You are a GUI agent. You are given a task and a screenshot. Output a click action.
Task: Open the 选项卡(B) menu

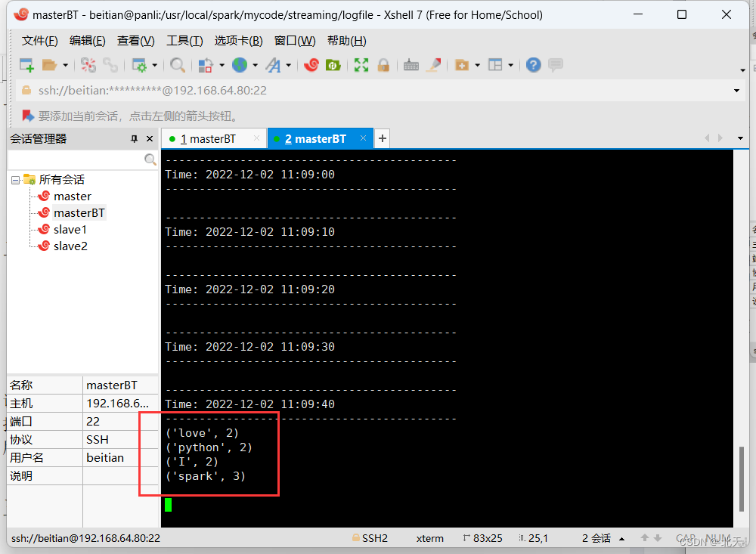coord(239,41)
